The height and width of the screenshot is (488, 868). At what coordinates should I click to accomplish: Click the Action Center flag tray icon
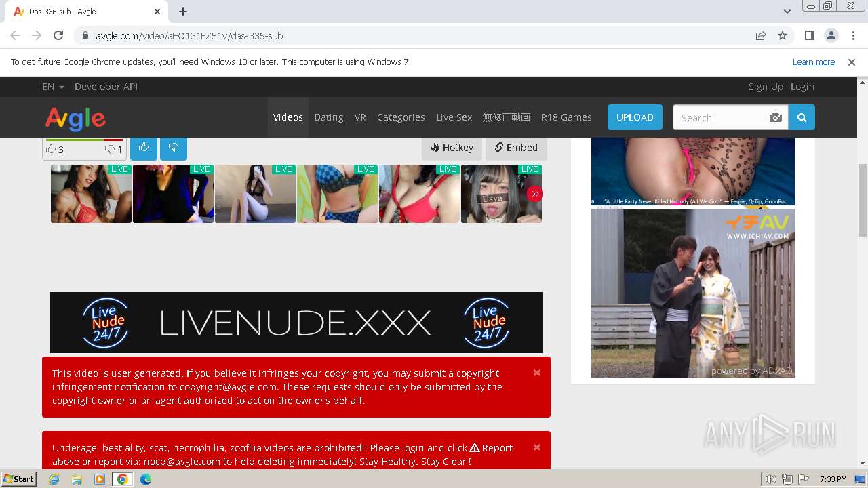point(804,479)
